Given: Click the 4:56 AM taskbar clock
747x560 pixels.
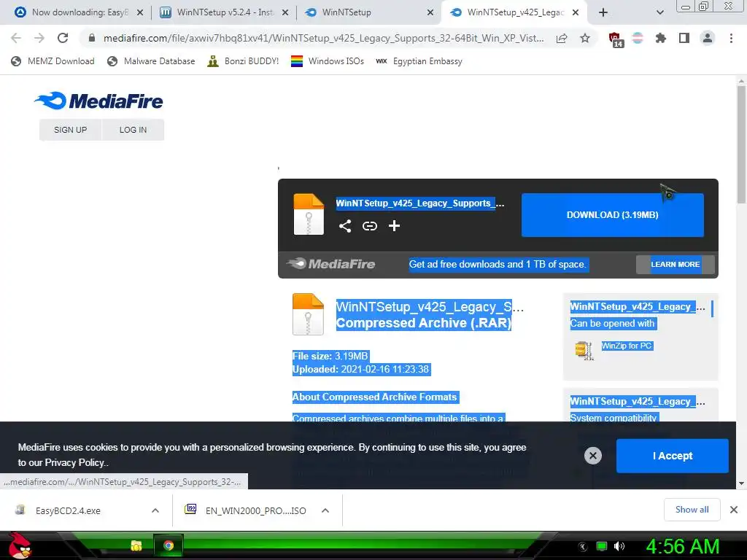Looking at the screenshot, I should (682, 546).
